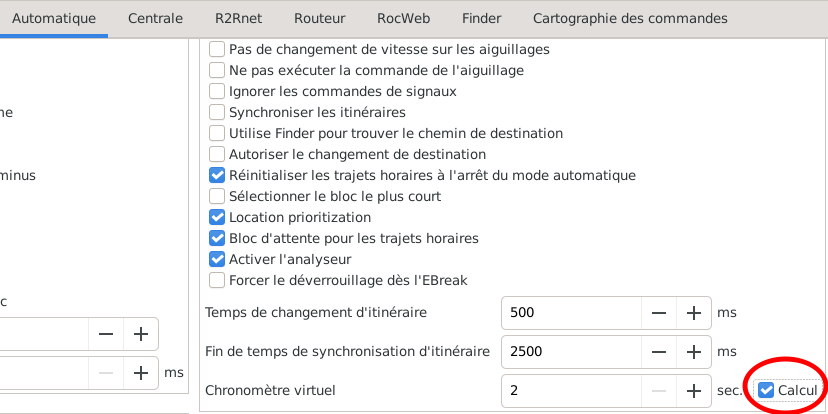Switch to the Centrale tab
828x414 pixels.
click(155, 18)
